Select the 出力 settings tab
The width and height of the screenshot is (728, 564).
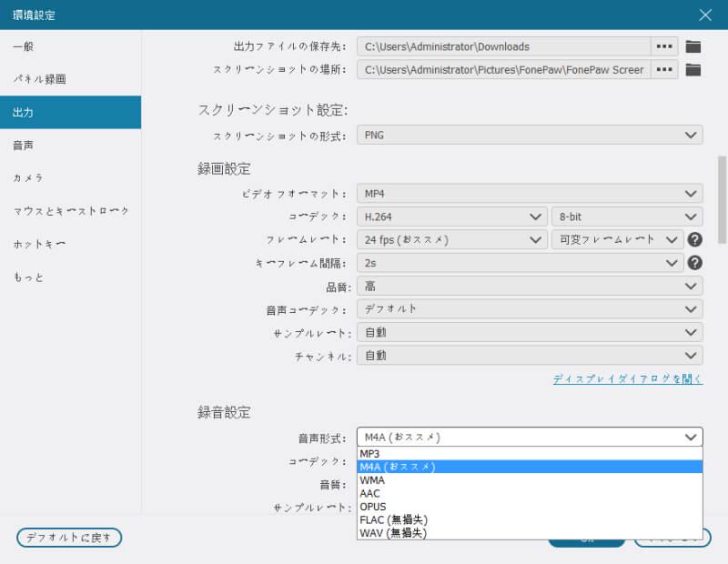click(x=71, y=112)
